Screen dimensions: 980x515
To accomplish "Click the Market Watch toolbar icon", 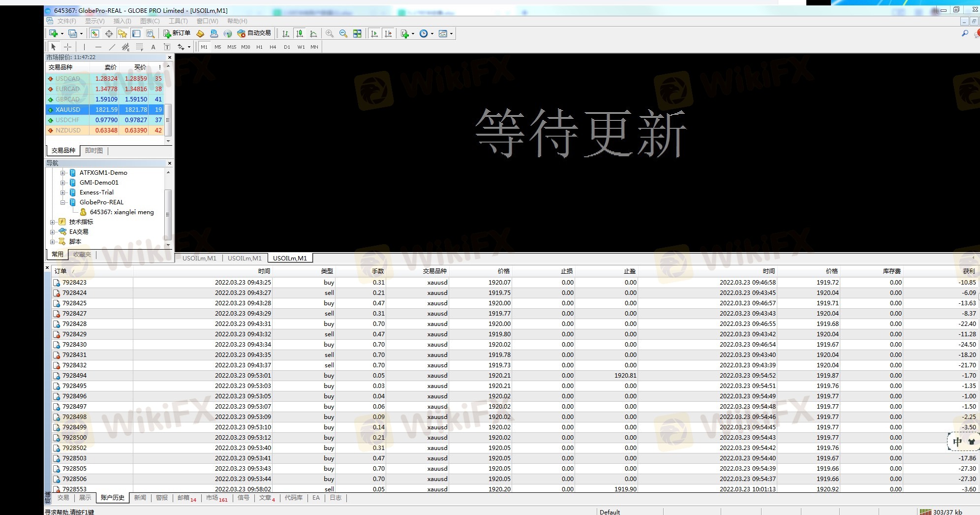I will [95, 33].
